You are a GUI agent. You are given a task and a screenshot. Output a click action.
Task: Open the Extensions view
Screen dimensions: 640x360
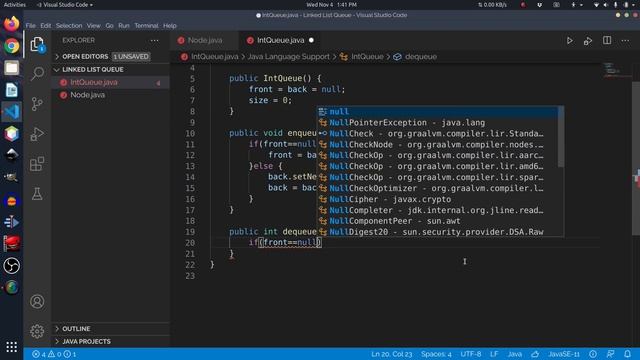click(x=37, y=164)
